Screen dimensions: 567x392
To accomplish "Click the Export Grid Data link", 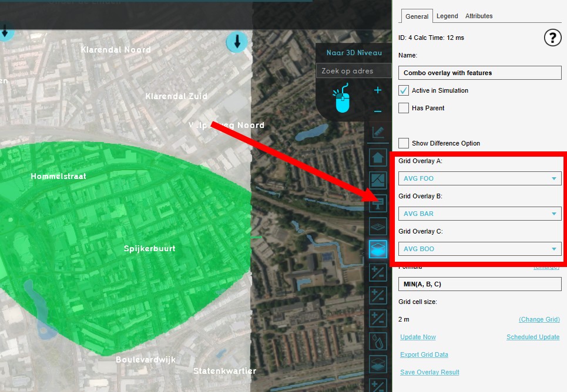I will (x=424, y=354).
